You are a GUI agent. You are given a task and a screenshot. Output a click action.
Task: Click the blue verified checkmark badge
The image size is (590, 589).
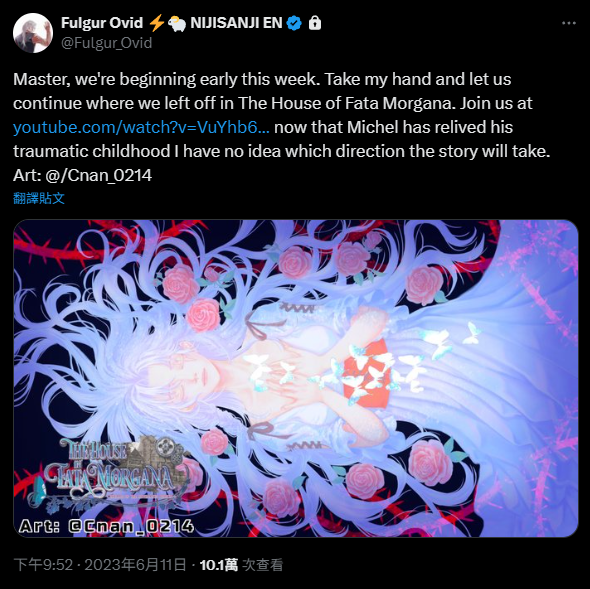click(294, 23)
